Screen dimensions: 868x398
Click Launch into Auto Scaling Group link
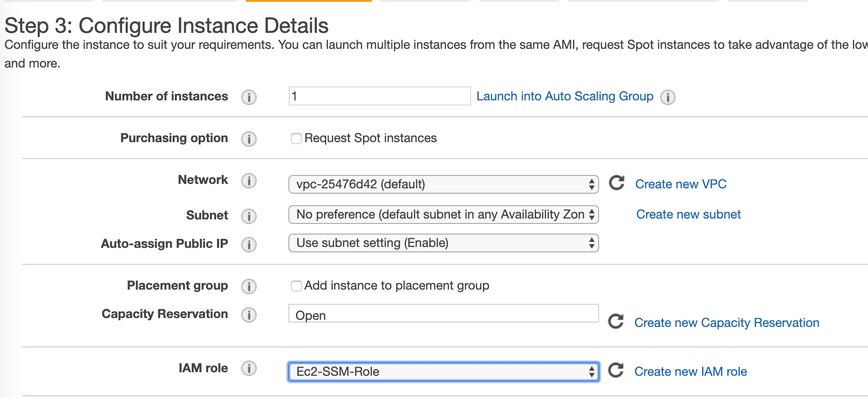(564, 96)
